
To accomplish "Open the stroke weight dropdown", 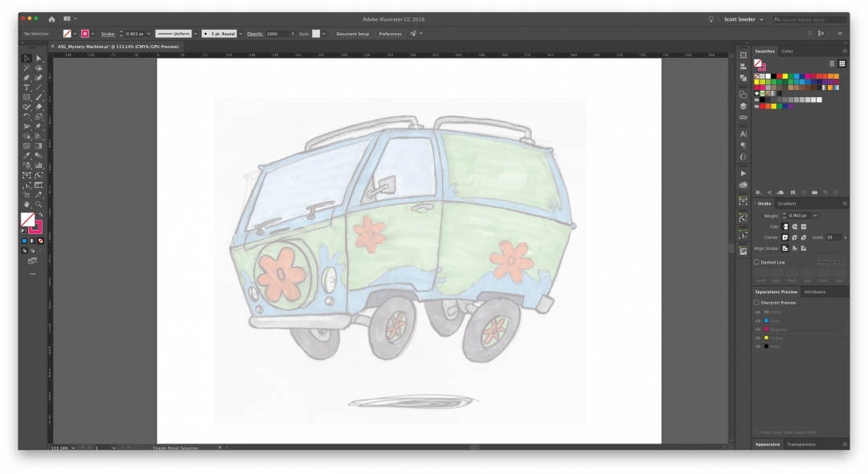I will tap(149, 34).
